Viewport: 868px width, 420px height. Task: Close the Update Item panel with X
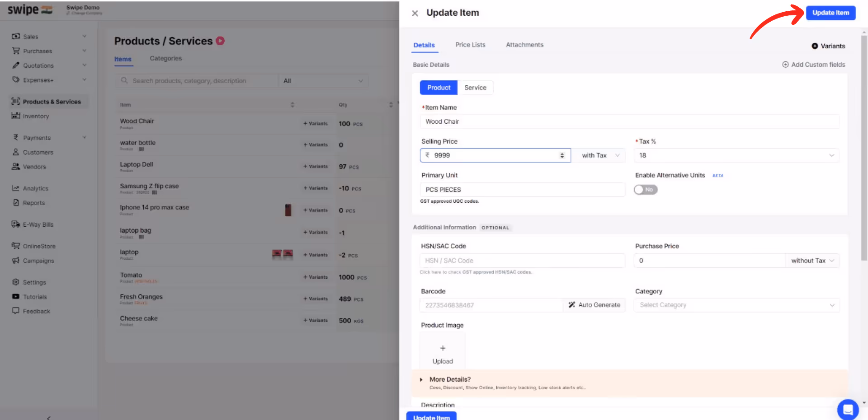415,14
